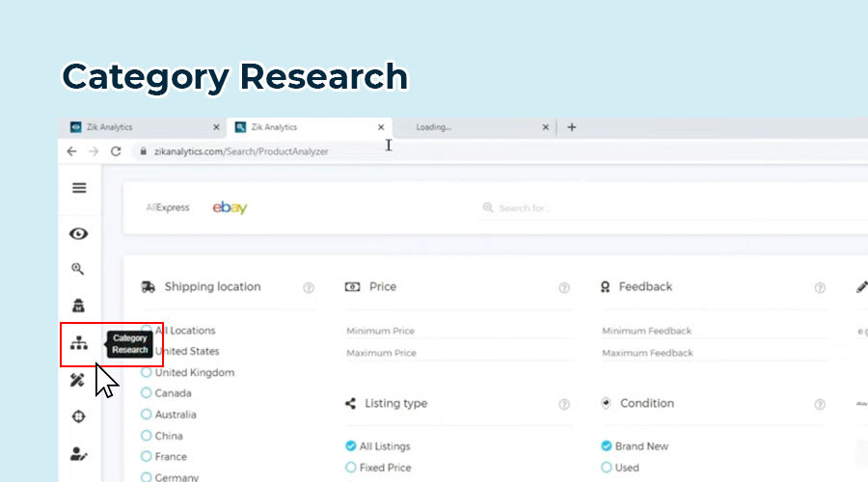Click the help icon beside Feedback
The height and width of the screenshot is (482, 868).
(x=820, y=287)
